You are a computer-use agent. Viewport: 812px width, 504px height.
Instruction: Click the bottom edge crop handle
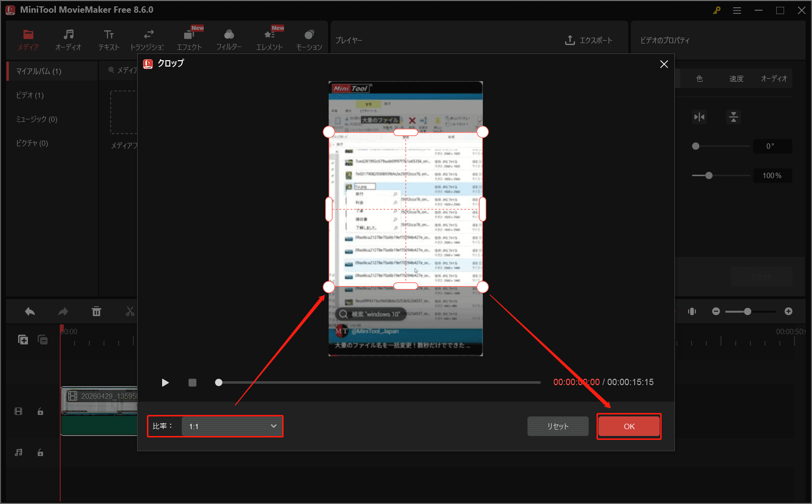pos(406,286)
